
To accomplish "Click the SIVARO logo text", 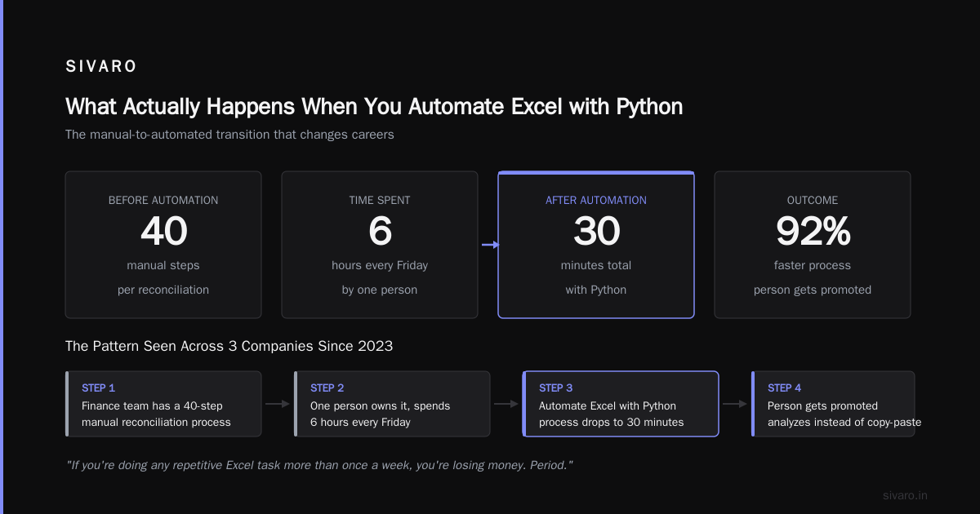I will tap(101, 67).
